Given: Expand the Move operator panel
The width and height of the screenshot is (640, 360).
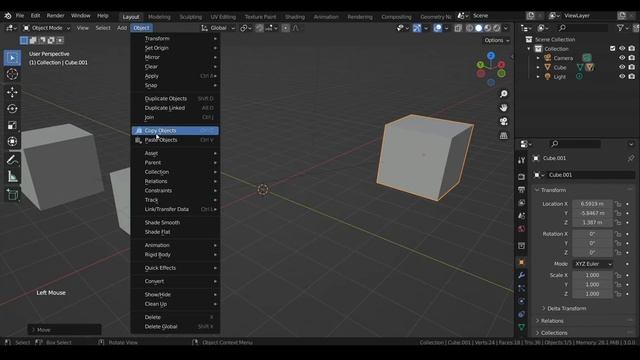Looking at the screenshot, I should pos(64,330).
